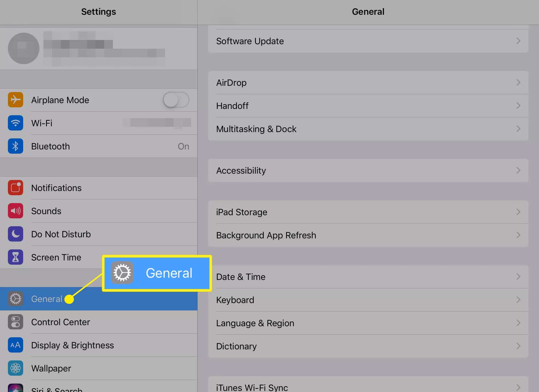Image resolution: width=539 pixels, height=392 pixels.
Task: Open Keyboard row chevron
Action: coord(518,300)
